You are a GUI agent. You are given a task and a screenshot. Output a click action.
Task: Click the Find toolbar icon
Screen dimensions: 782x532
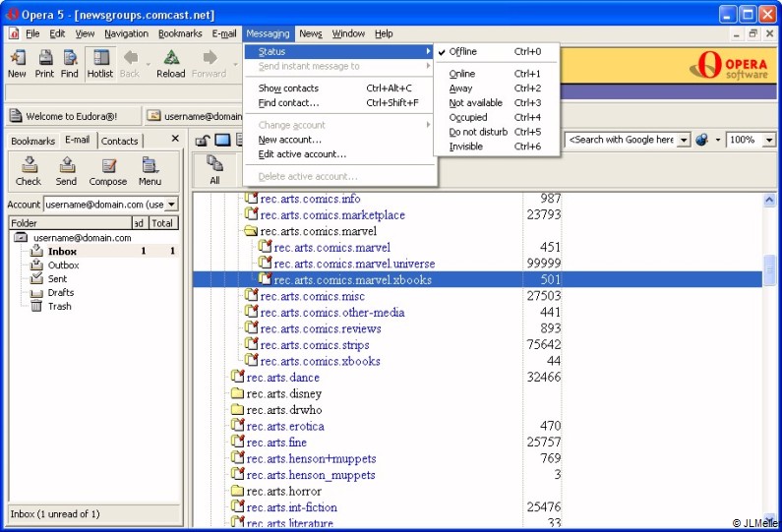click(69, 64)
